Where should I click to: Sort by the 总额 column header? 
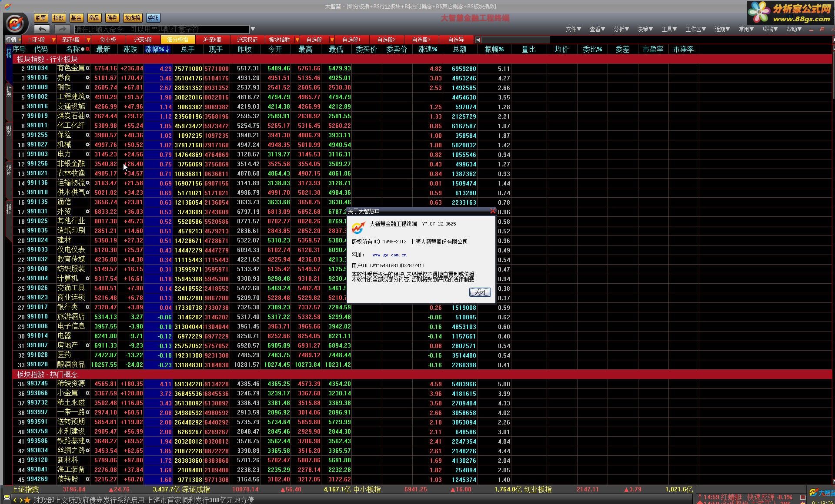[460, 50]
